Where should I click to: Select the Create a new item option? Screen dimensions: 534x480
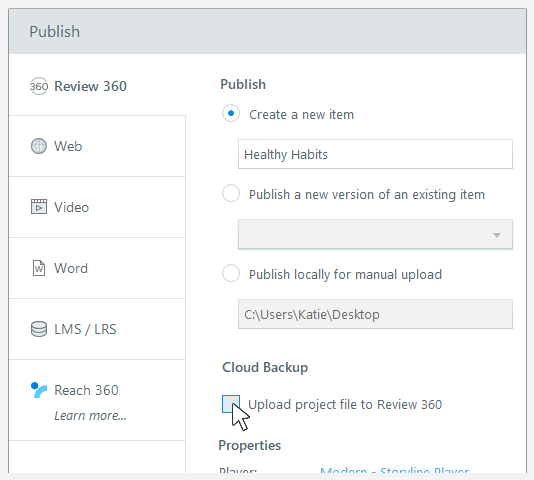coord(231,113)
